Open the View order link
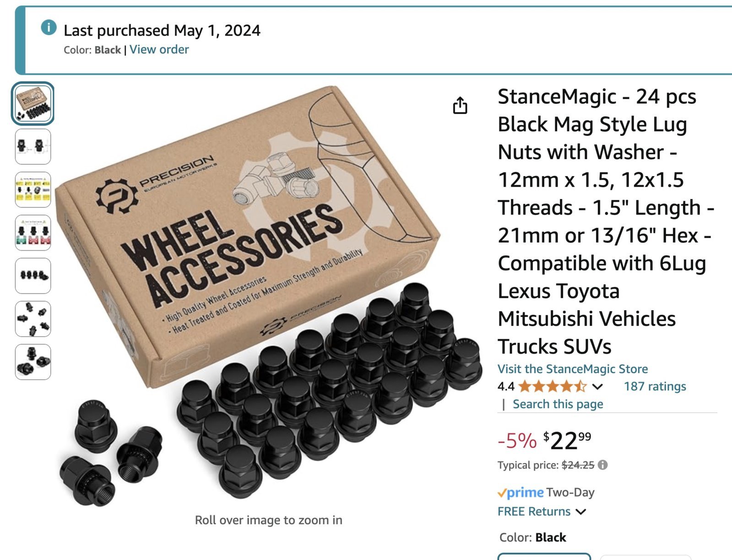 159,49
